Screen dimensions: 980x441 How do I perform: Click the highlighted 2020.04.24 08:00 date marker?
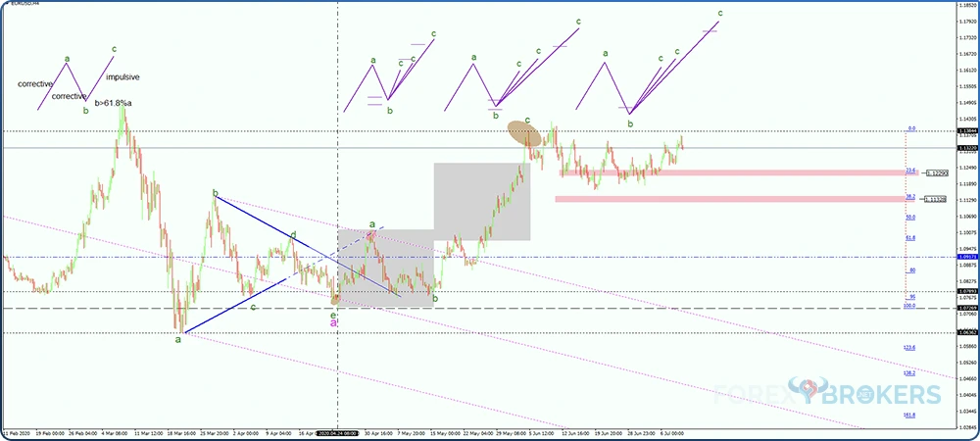tap(338, 432)
